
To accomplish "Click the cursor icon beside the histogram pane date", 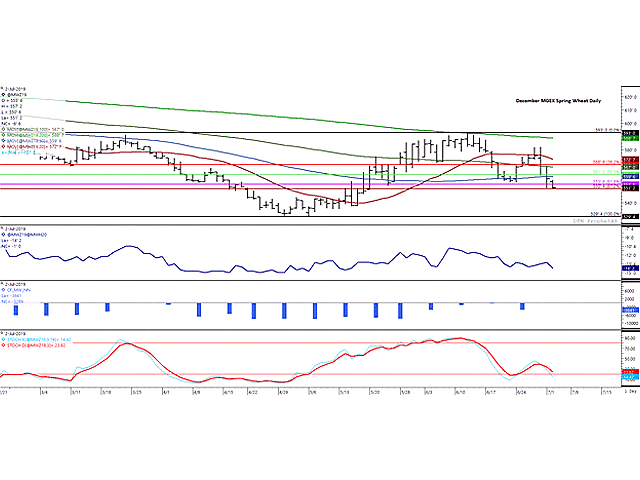I will point(2,284).
